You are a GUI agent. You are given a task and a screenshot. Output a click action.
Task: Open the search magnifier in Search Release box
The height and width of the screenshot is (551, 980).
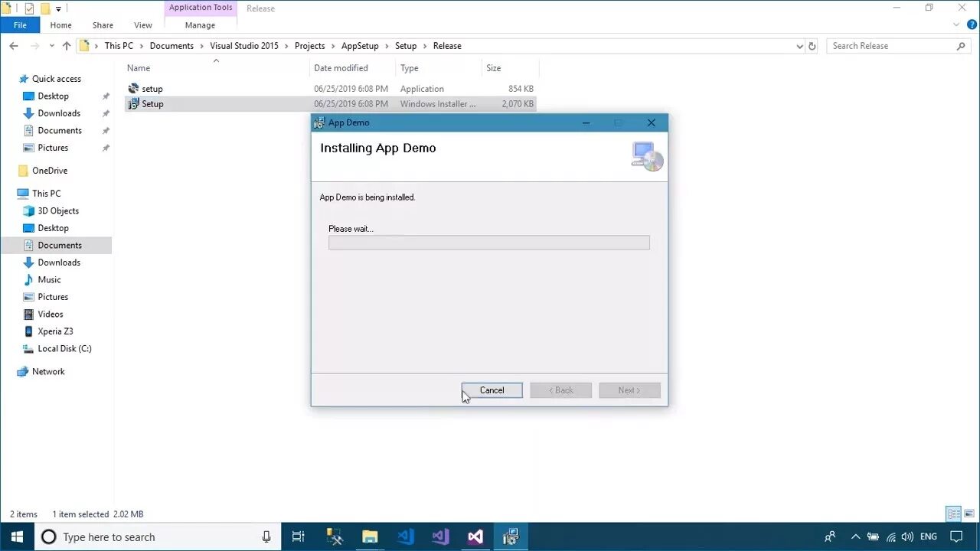pos(961,45)
